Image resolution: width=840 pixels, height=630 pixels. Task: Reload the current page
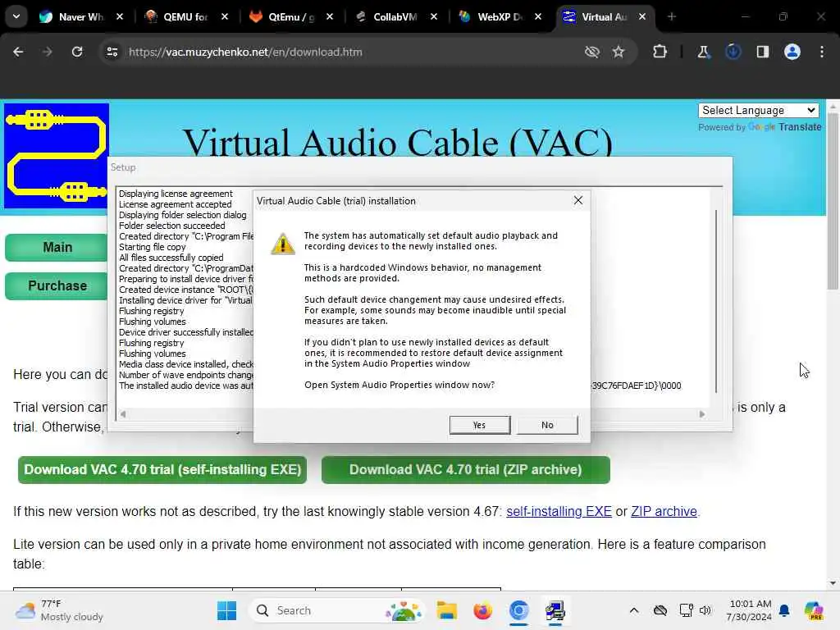(x=77, y=52)
